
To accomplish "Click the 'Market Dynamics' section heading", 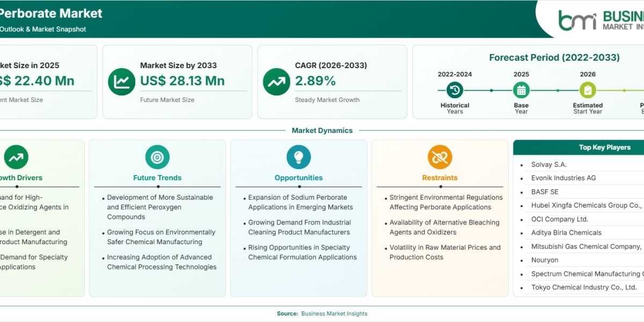I will pos(322,130).
